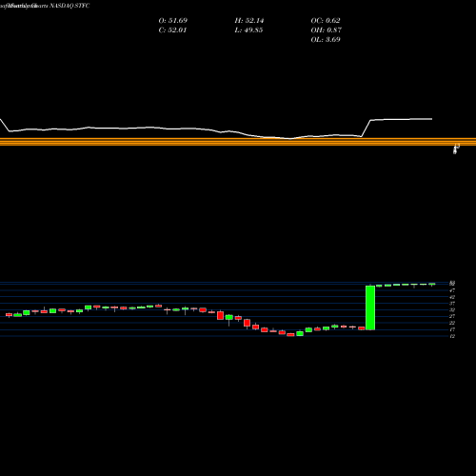Click the high price value 'H: 52.14'
Screen dimensions: 476x476
[249, 21]
